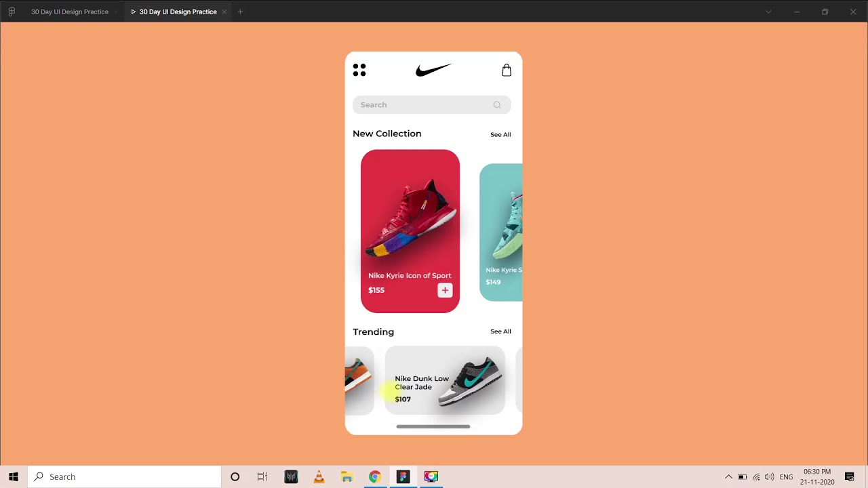Click the Nike swoosh logo
Image resolution: width=868 pixels, height=488 pixels.
[433, 70]
